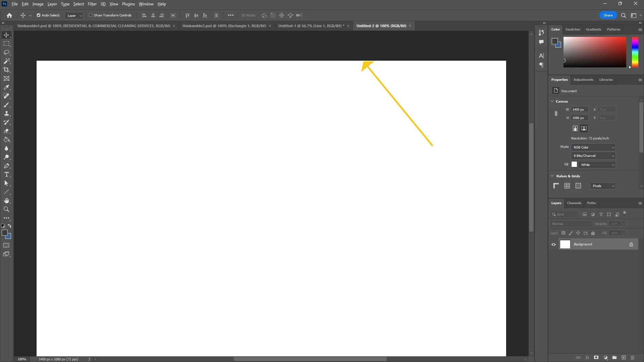Collapse the Rulers & Grids section
The image size is (644, 362).
[x=552, y=176]
